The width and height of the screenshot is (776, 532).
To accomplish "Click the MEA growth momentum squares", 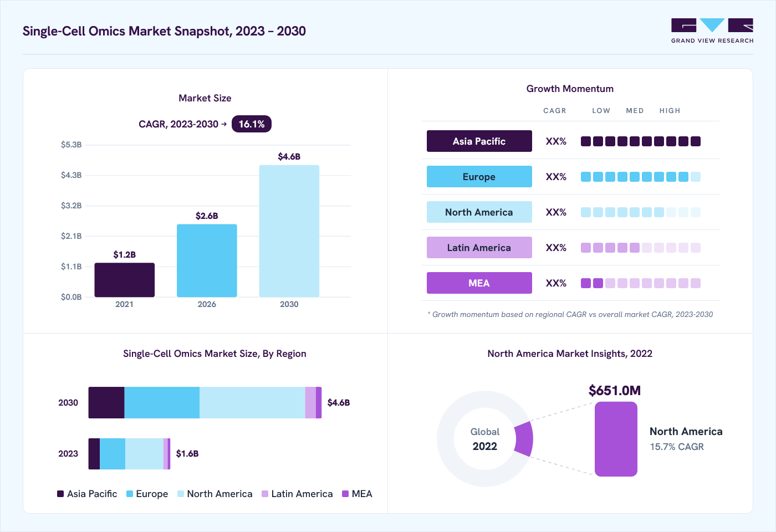I will (641, 283).
